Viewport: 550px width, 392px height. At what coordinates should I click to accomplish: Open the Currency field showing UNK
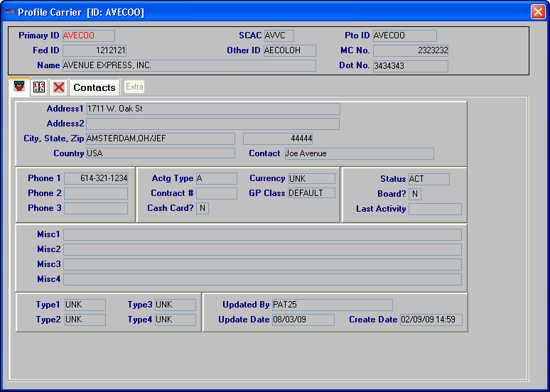pyautogui.click(x=311, y=179)
